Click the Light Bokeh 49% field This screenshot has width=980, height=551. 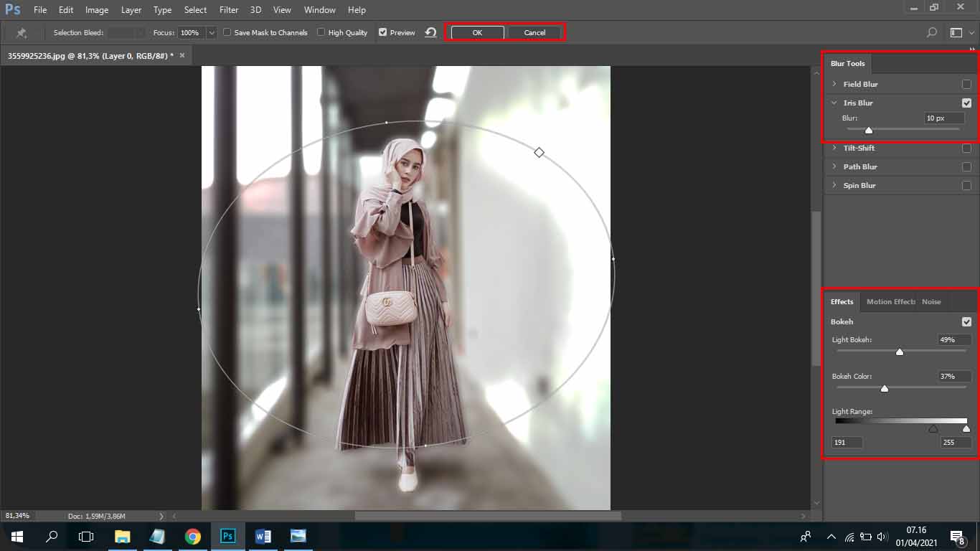click(x=954, y=339)
